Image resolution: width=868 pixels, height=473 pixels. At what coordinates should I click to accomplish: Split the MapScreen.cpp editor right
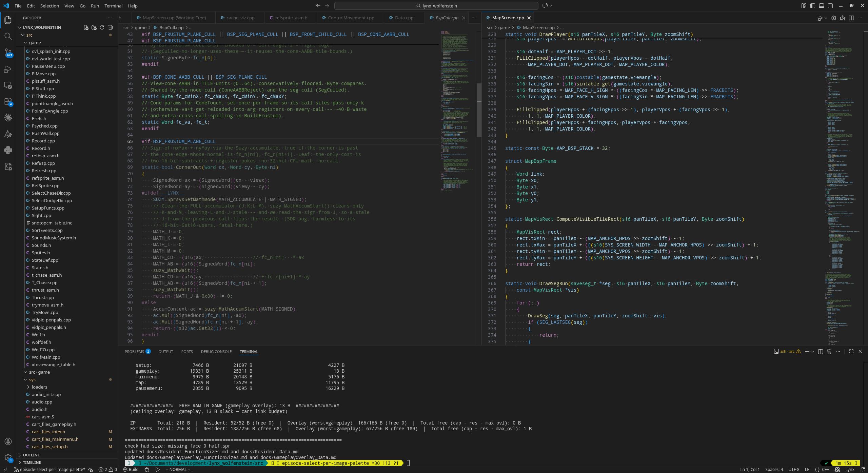(x=851, y=18)
